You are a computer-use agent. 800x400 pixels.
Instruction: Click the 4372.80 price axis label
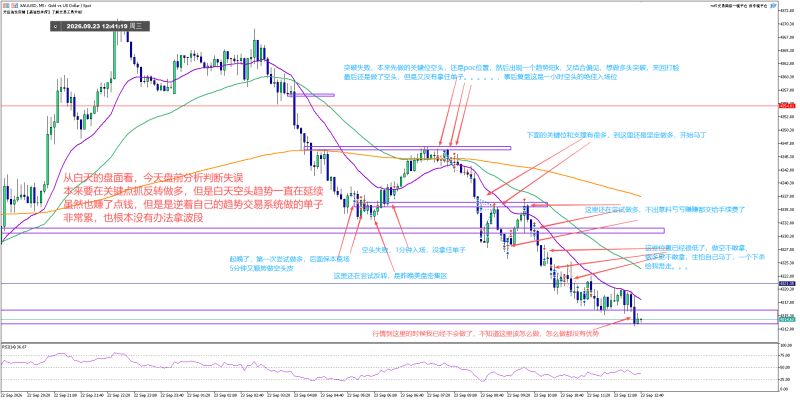click(x=787, y=10)
